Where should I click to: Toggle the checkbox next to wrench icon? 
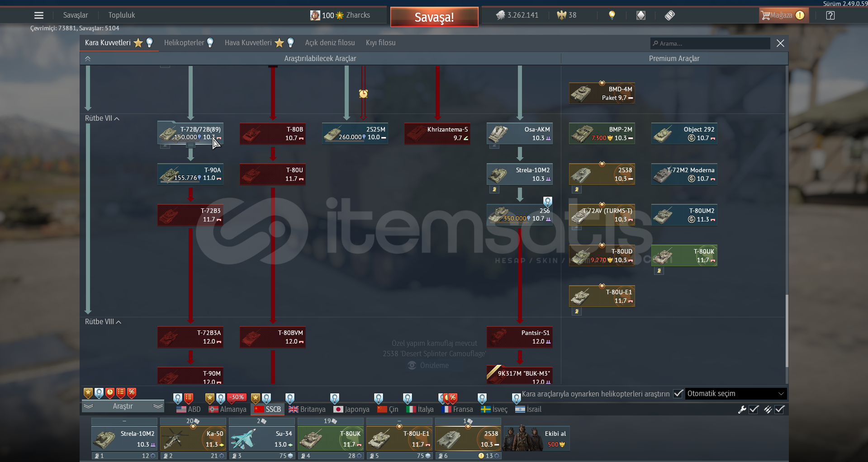(x=754, y=410)
